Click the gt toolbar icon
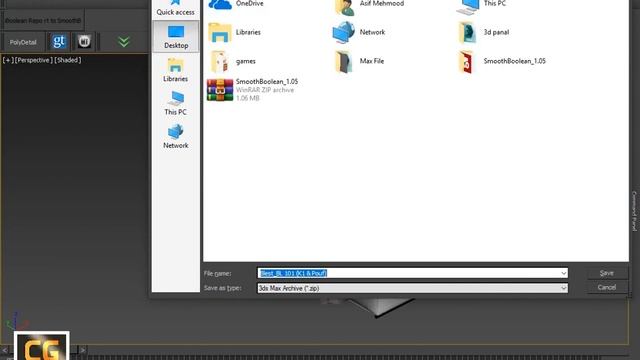Image resolution: width=640 pixels, height=360 pixels. click(59, 42)
